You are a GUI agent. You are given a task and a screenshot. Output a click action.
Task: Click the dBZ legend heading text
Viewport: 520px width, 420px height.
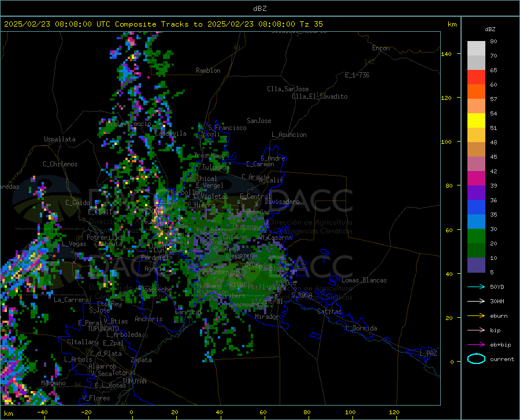click(490, 29)
